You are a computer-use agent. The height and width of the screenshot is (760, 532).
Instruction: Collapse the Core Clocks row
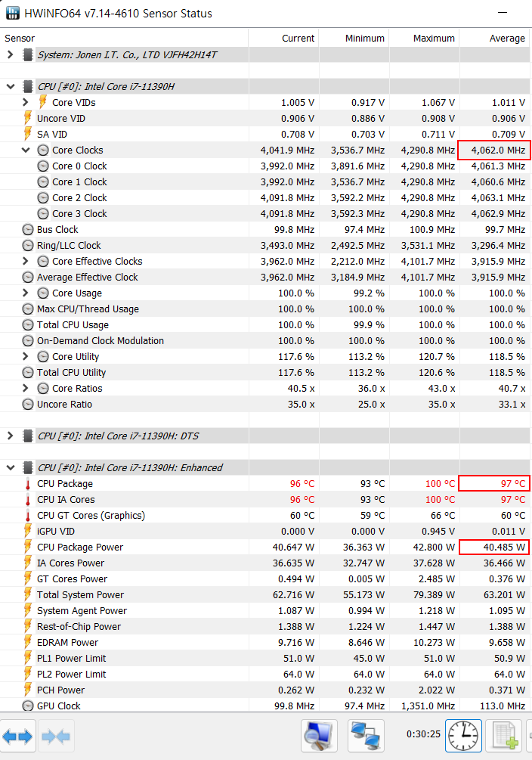[26, 150]
